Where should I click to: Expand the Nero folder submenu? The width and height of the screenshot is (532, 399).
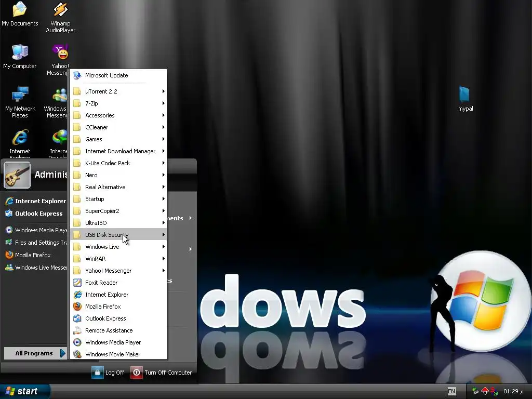coord(118,175)
